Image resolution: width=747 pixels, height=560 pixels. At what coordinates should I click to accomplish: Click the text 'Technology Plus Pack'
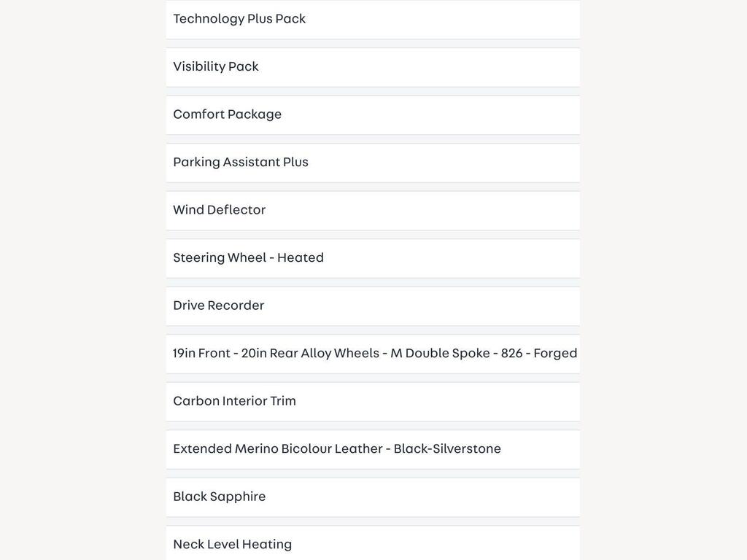point(239,18)
